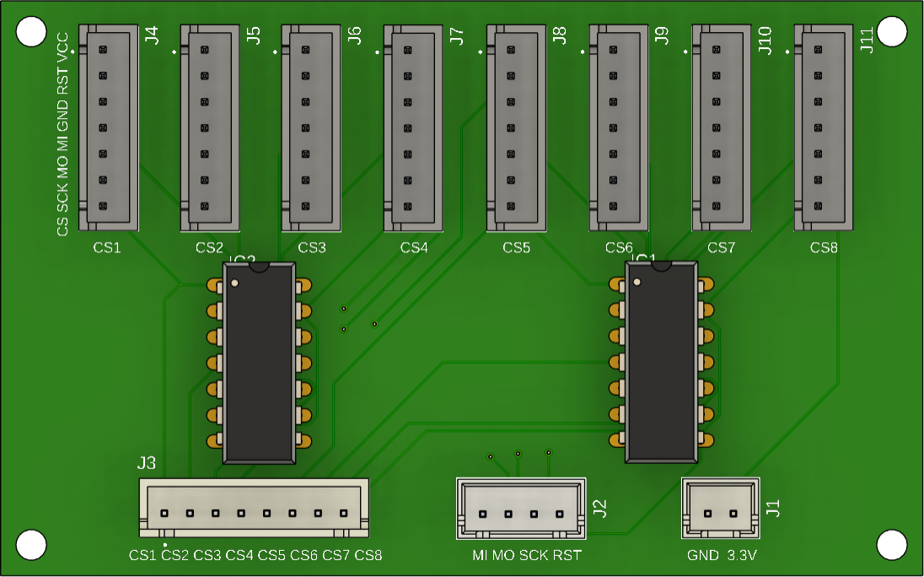This screenshot has height=577, width=924.
Task: Pick the CS5 label beneath connector J8
Action: pyautogui.click(x=517, y=247)
